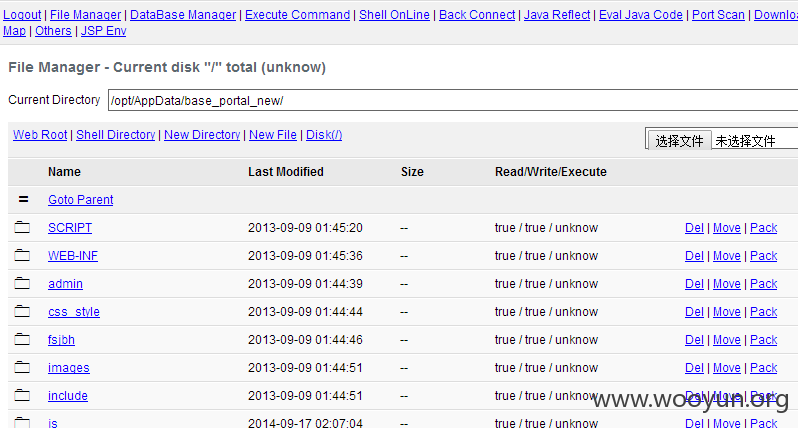Open the Execute Command menu link

click(x=298, y=15)
